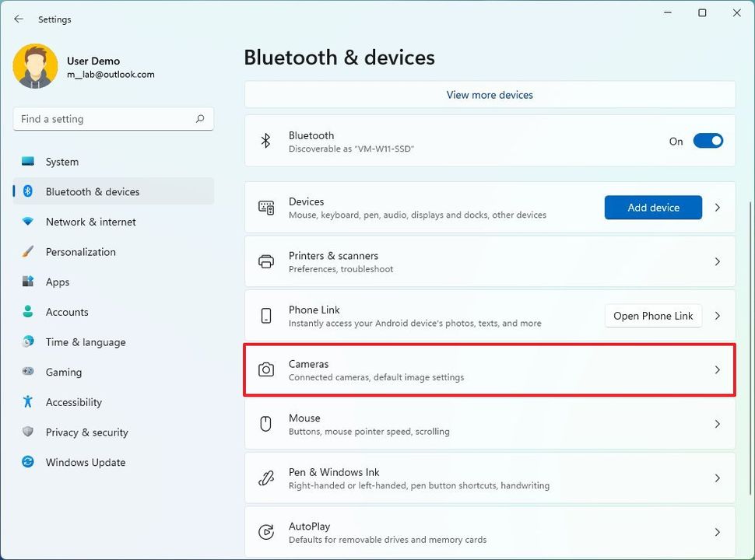Expand the Printers & scanners section
This screenshot has width=755, height=560.
click(x=718, y=261)
